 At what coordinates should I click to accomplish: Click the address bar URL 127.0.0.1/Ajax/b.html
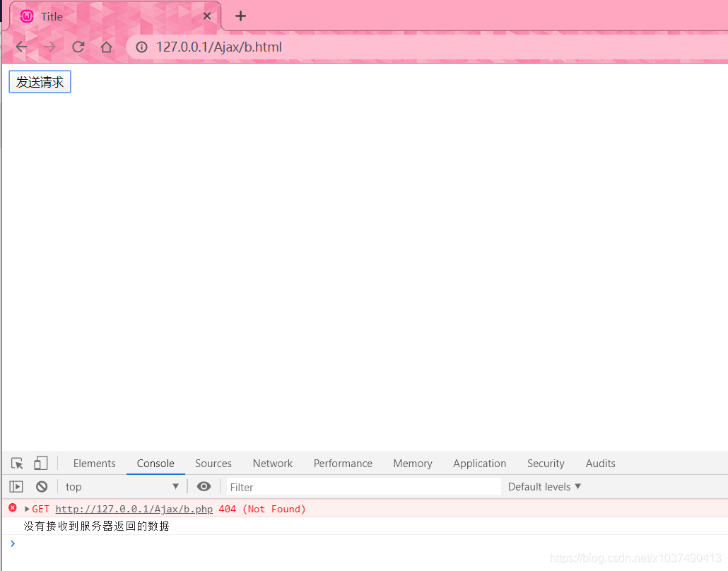point(218,47)
